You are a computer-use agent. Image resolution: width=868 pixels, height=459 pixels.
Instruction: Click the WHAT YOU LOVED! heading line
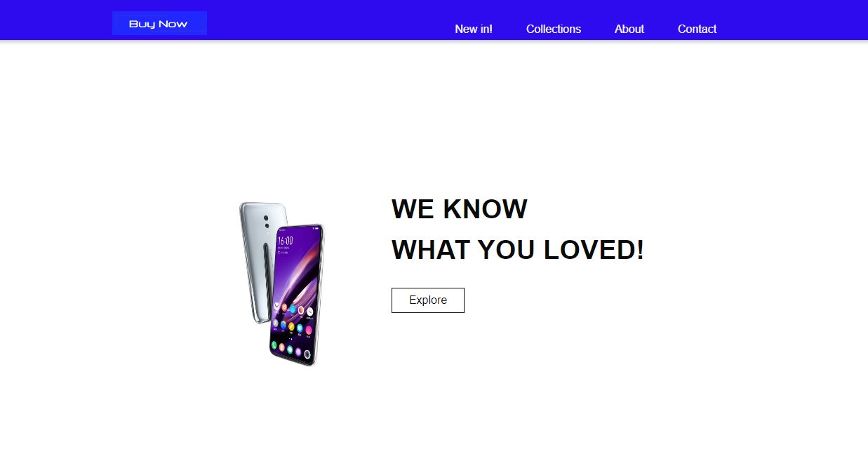(518, 250)
